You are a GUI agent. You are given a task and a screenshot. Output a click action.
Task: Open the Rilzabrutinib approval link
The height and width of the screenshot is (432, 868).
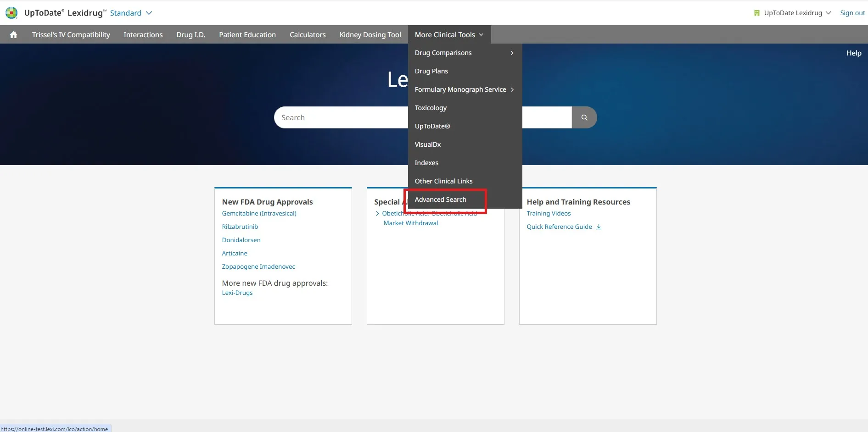[x=240, y=227]
